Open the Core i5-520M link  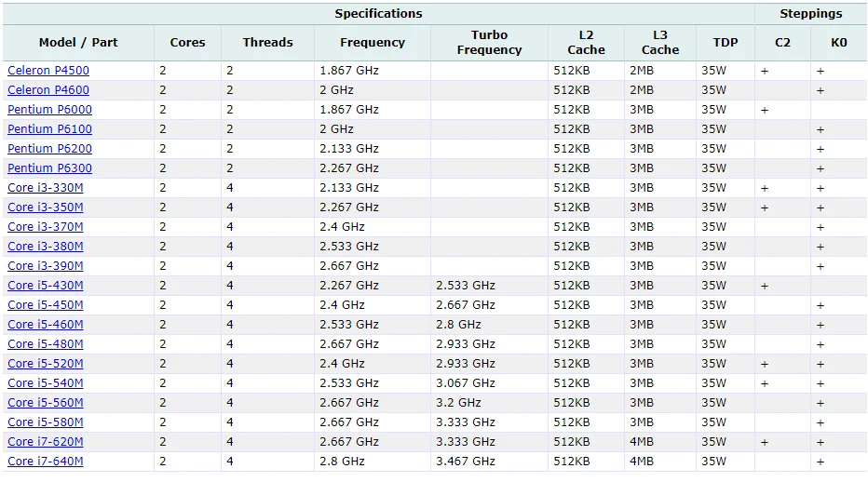pyautogui.click(x=46, y=364)
